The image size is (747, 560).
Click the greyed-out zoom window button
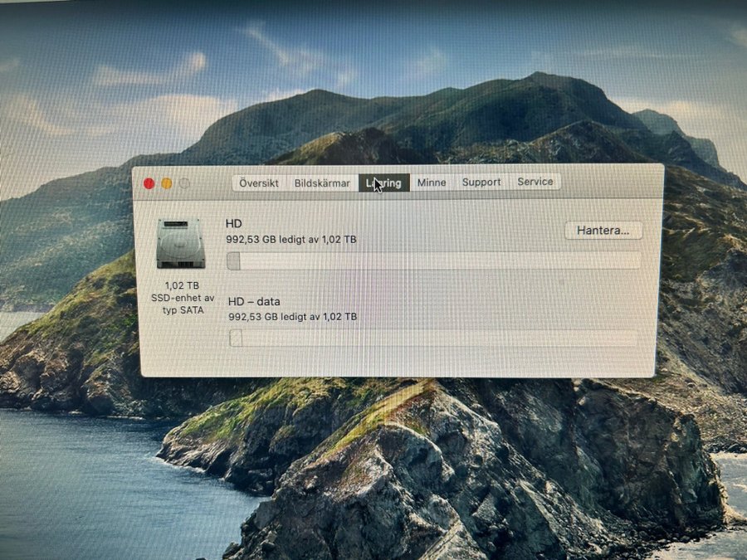click(184, 183)
